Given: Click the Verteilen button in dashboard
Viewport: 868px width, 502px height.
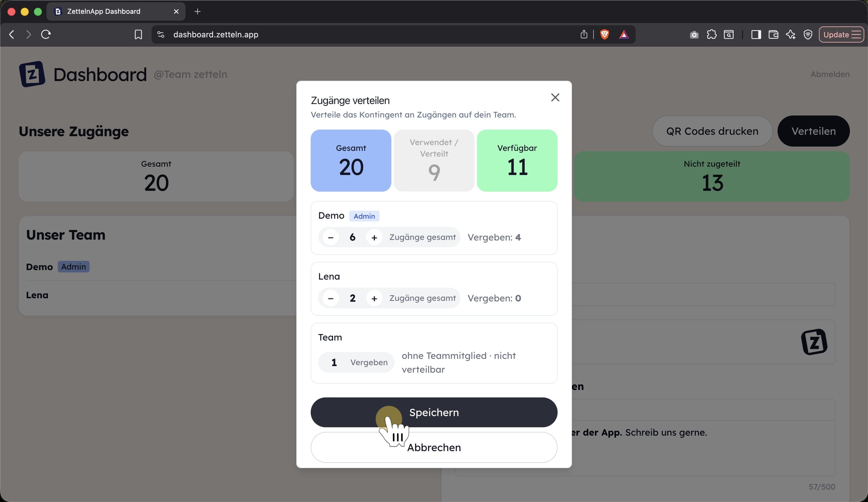Looking at the screenshot, I should pyautogui.click(x=813, y=131).
